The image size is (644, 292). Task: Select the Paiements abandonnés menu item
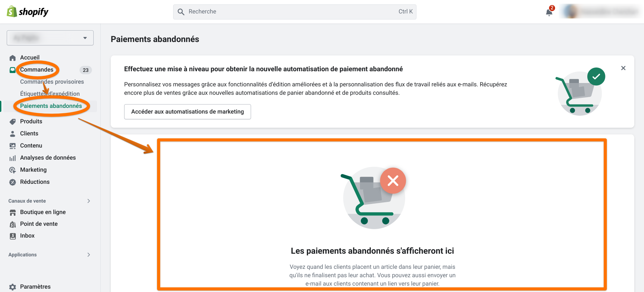(x=51, y=106)
